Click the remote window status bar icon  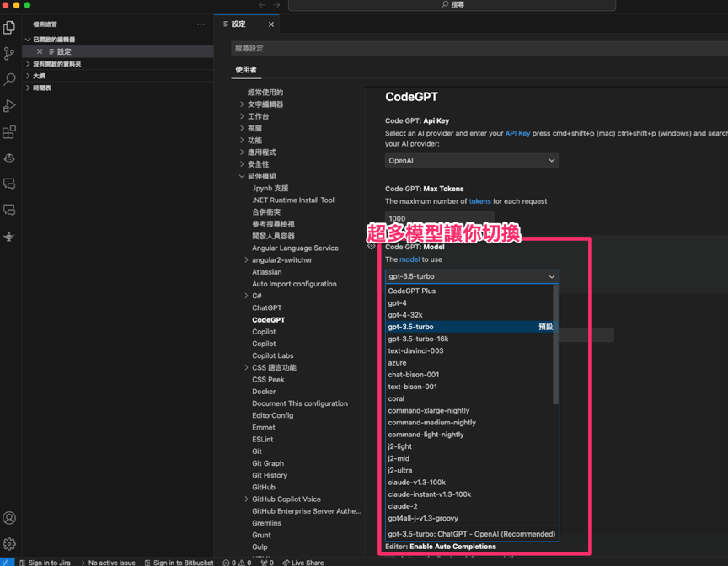pos(7,563)
